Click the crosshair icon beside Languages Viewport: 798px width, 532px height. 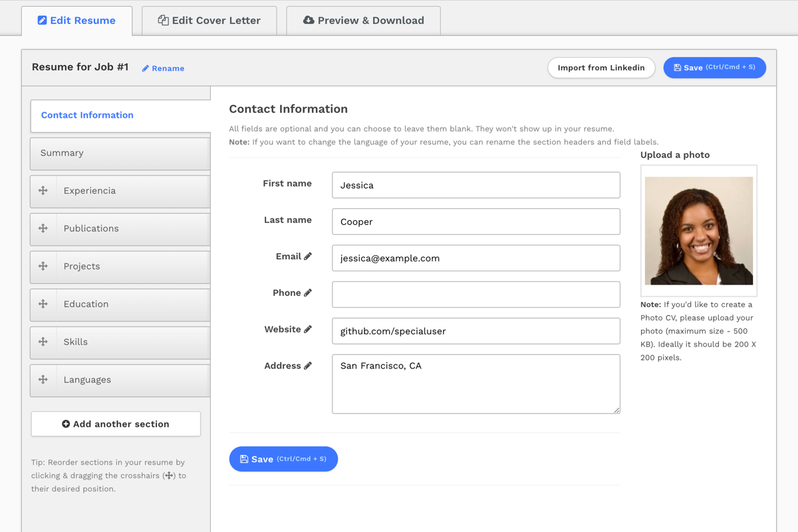pyautogui.click(x=43, y=380)
